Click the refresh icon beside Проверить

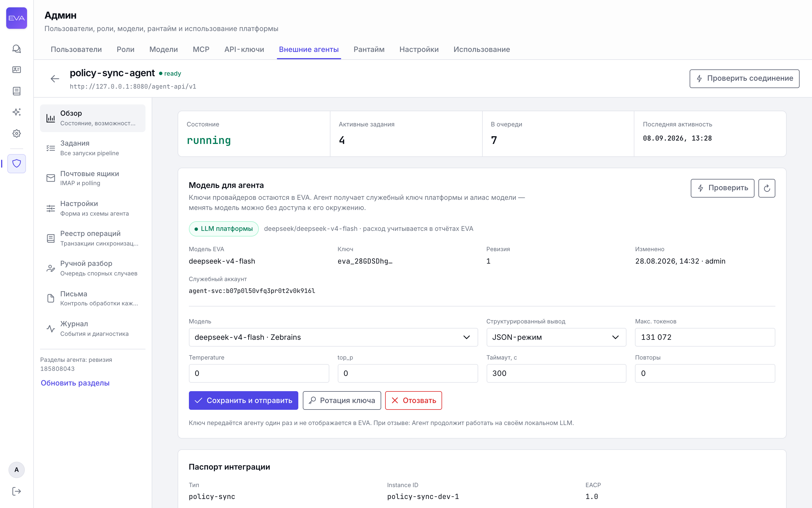(x=767, y=188)
